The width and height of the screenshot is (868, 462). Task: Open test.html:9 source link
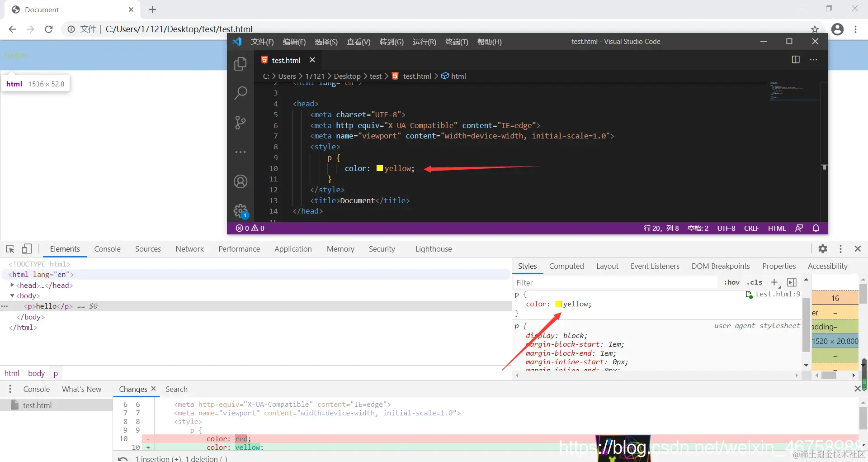(x=778, y=294)
